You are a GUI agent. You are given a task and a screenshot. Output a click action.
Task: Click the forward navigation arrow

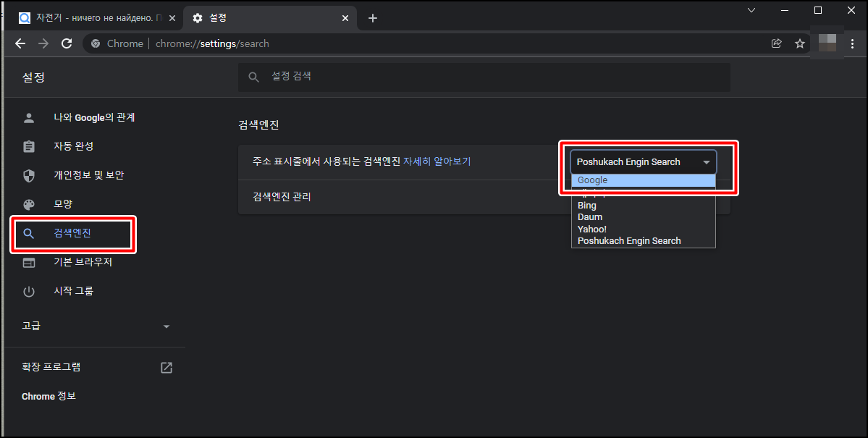pos(43,43)
